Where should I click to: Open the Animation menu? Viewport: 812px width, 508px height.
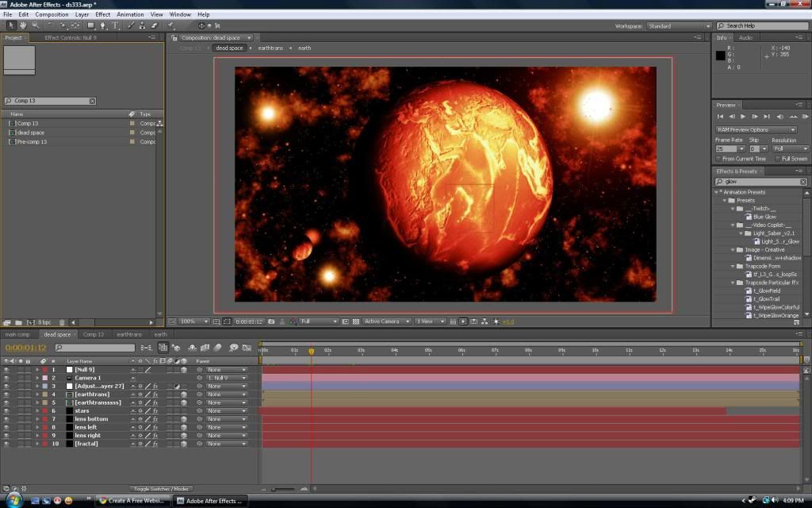[130, 14]
